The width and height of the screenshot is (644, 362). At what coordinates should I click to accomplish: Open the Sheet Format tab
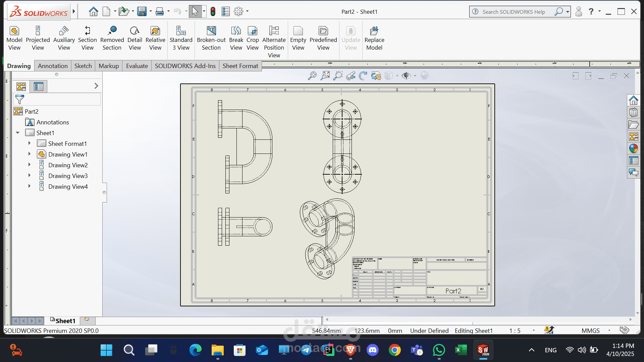point(240,66)
